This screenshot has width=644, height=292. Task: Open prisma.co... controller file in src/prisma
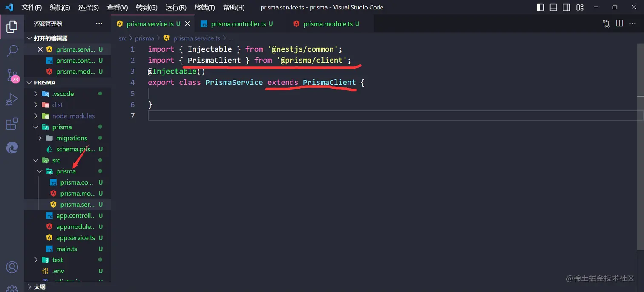(x=67, y=182)
